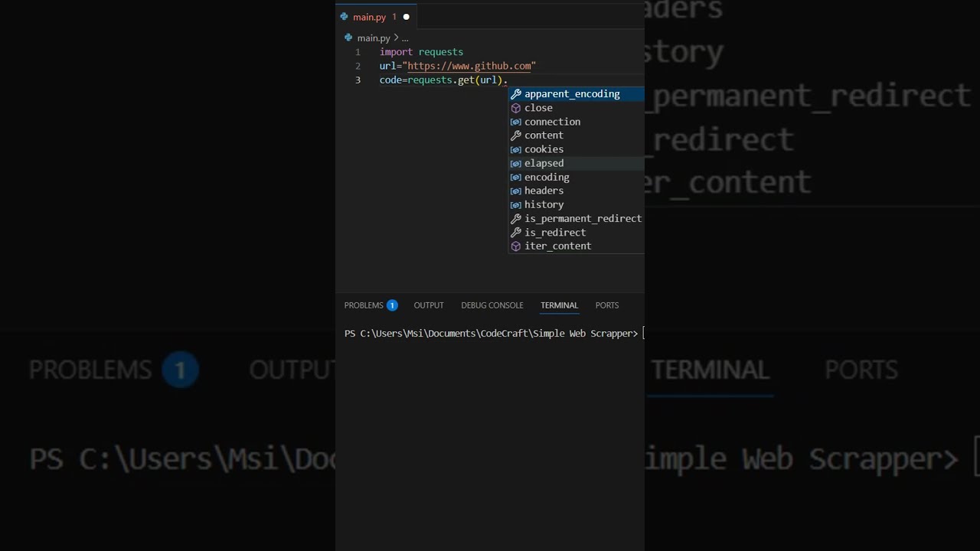Click the wrench icon beside apparent_encoding
Screen dimensions: 980x551
click(x=516, y=94)
